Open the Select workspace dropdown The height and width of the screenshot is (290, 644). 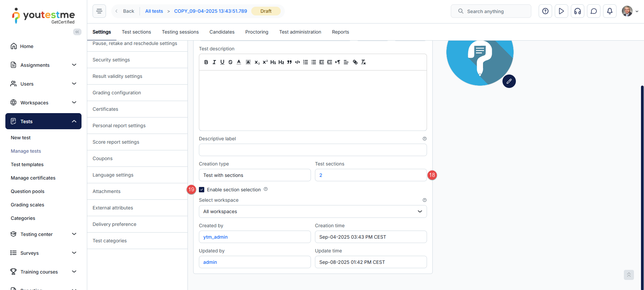pos(313,211)
